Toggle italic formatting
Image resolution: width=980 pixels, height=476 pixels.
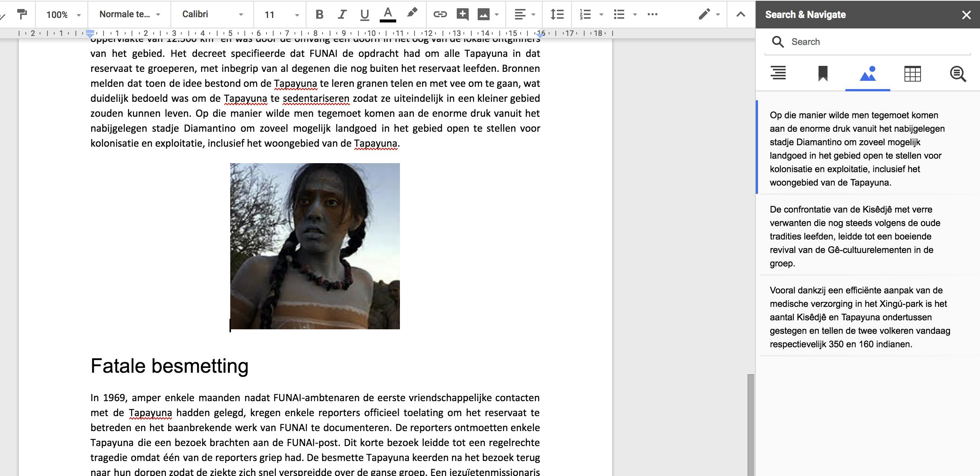[x=342, y=15]
